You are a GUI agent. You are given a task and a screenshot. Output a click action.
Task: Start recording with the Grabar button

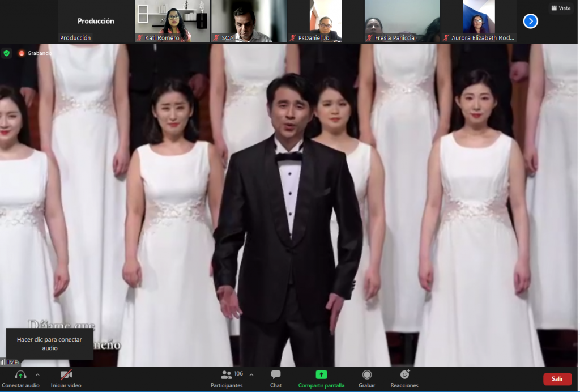tap(366, 379)
